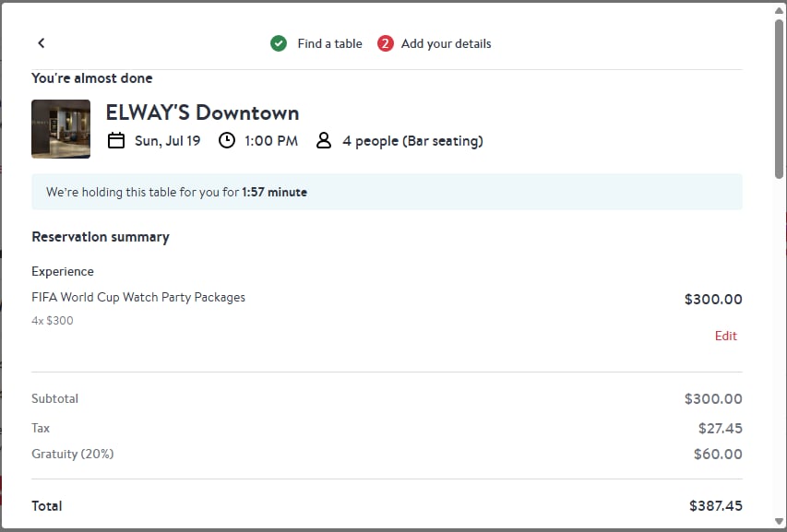
Task: Click the Subtotal amount $300.00
Action: (x=713, y=399)
